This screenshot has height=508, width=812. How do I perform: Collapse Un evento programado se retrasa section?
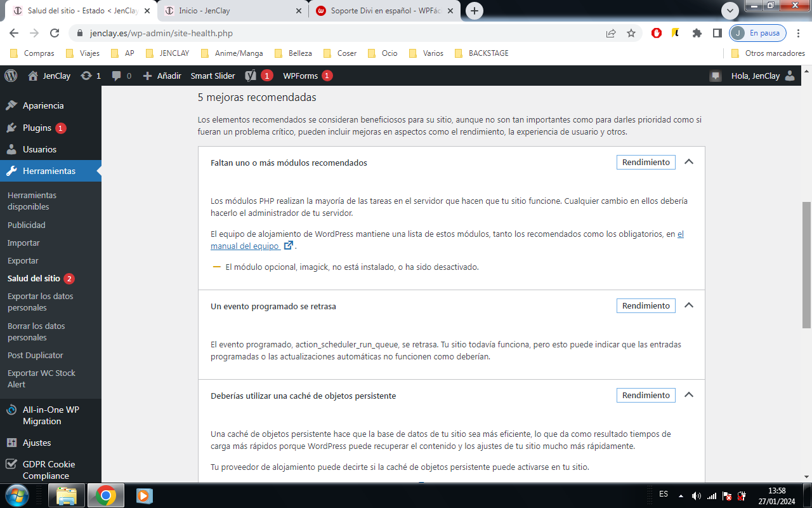click(689, 305)
